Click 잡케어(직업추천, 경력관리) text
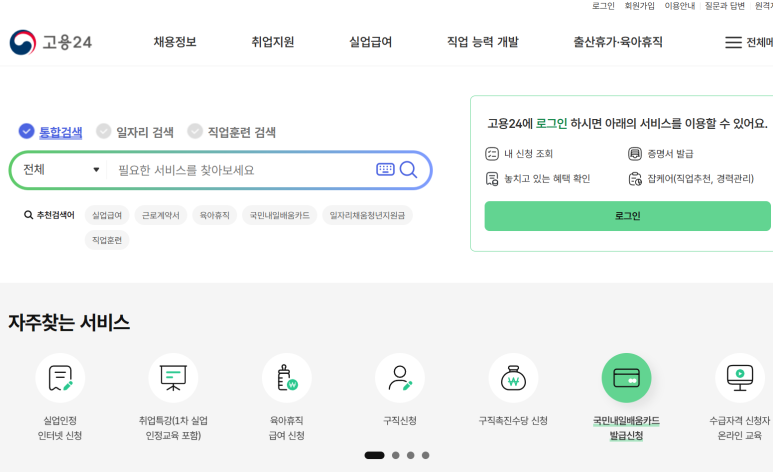Screen dimensions: 773x472 (701, 179)
